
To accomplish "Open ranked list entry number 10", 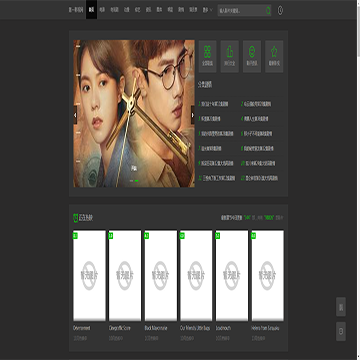I will point(258,163).
